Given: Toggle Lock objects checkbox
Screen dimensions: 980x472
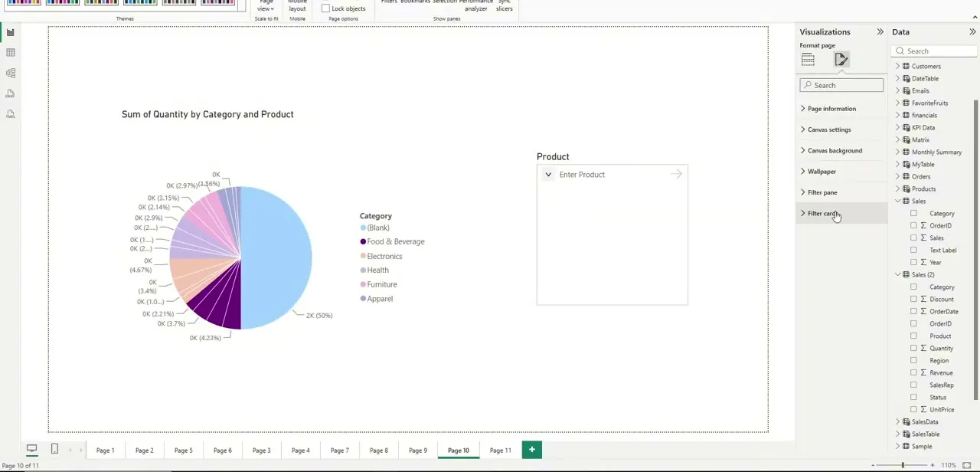Looking at the screenshot, I should click(325, 8).
